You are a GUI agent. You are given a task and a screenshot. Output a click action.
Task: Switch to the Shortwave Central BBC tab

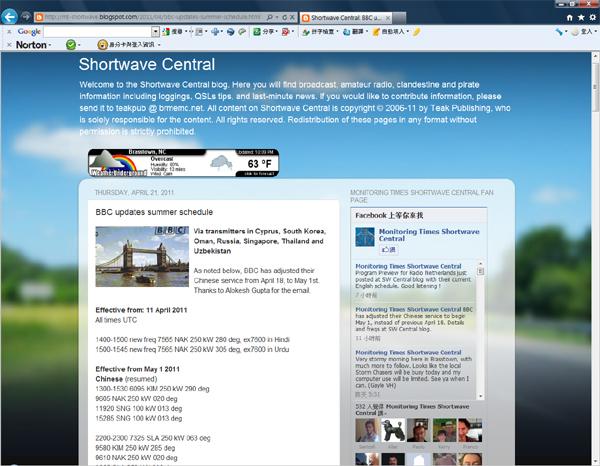346,18
